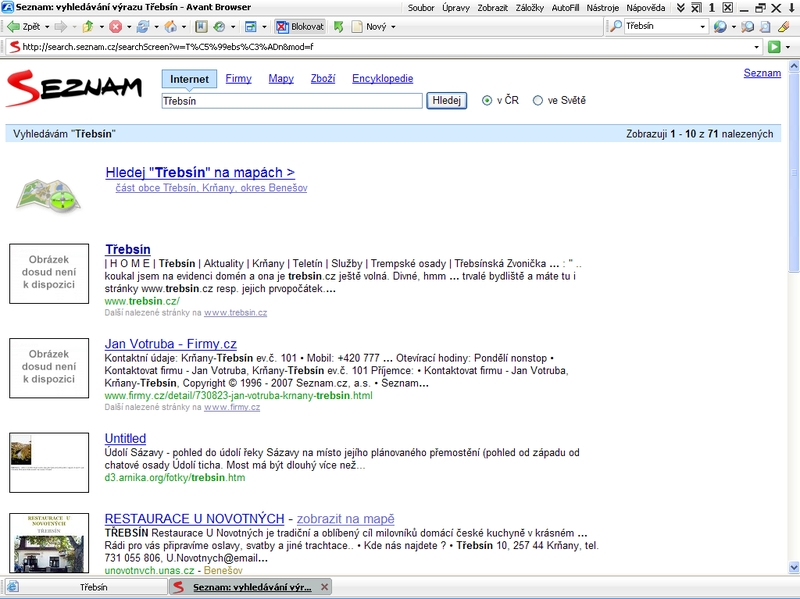The image size is (800, 599).
Task: Click the double chevron menu bar icon
Action: pyautogui.click(x=681, y=8)
